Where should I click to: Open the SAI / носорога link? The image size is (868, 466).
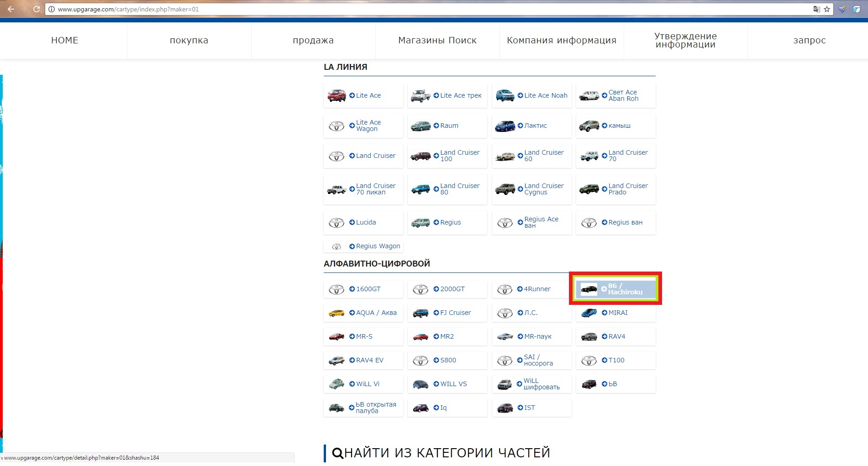point(538,360)
